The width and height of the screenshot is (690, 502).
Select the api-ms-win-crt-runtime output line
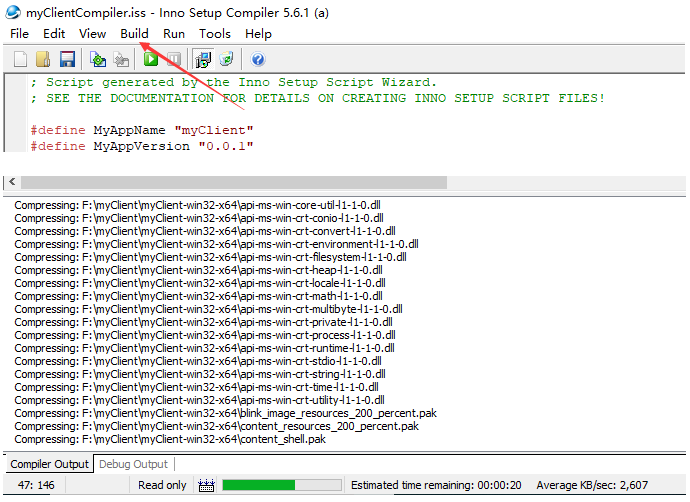tap(205, 348)
